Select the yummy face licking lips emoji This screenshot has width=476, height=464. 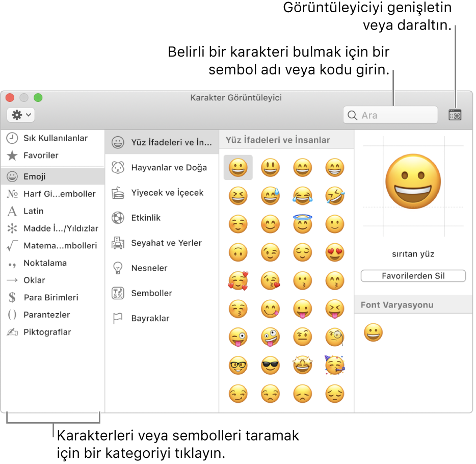click(270, 309)
